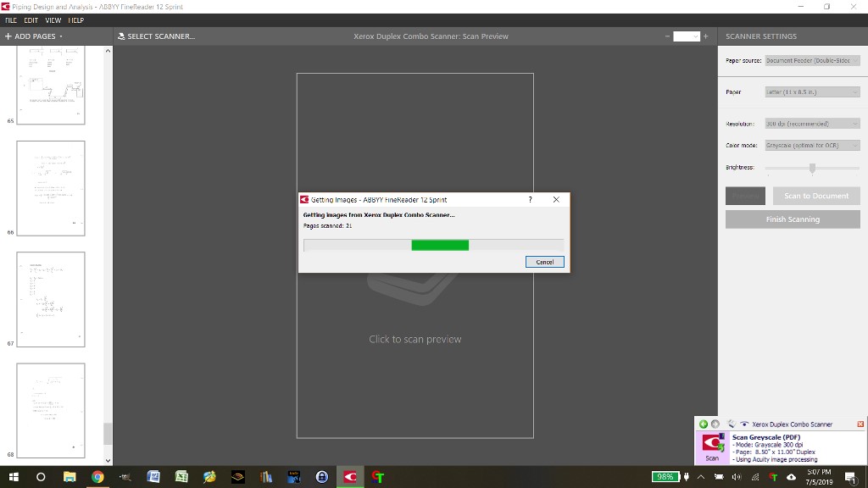The width and height of the screenshot is (868, 488).
Task: Click the pages panel scroll down arrow
Action: click(x=108, y=460)
